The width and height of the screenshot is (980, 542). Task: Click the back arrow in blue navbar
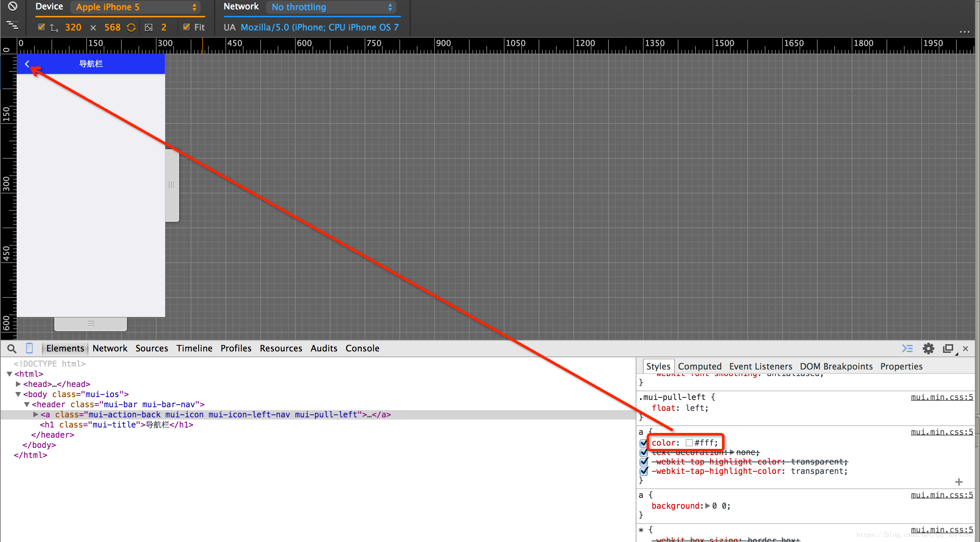pos(27,64)
